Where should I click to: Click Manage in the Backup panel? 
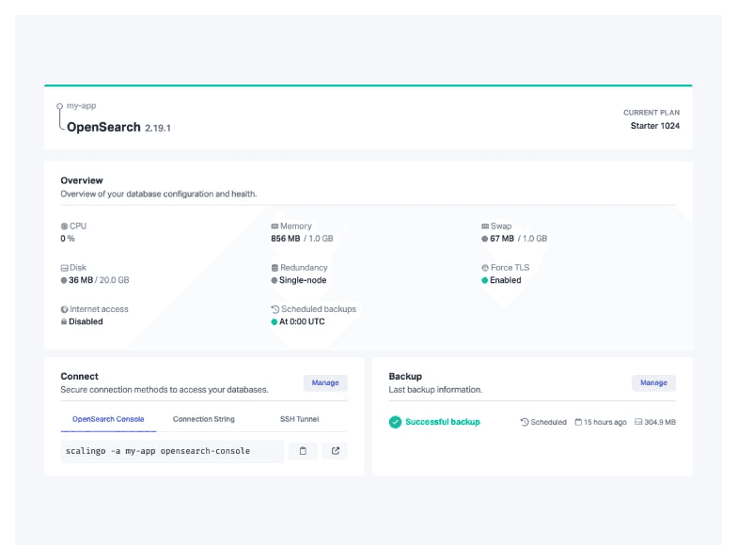653,383
